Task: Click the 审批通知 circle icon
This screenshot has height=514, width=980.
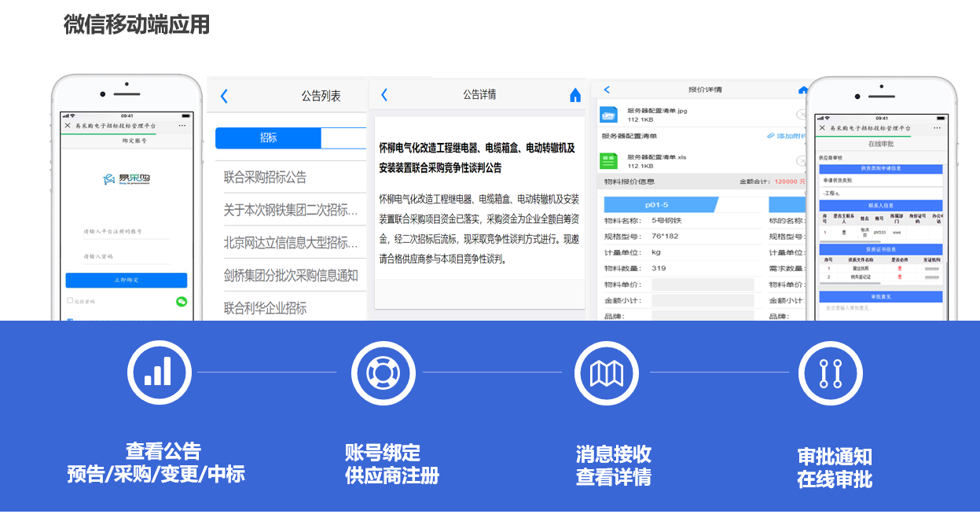Action: pyautogui.click(x=830, y=373)
